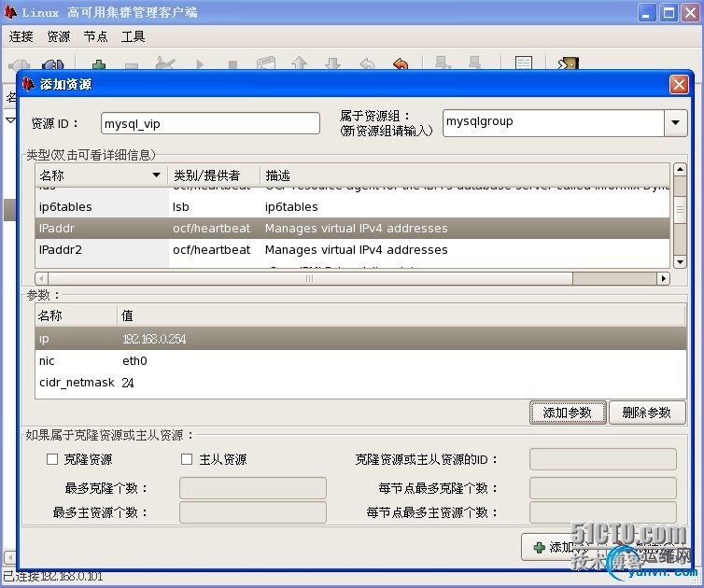Expand the tree node in main window
704x588 pixels.
(x=11, y=120)
